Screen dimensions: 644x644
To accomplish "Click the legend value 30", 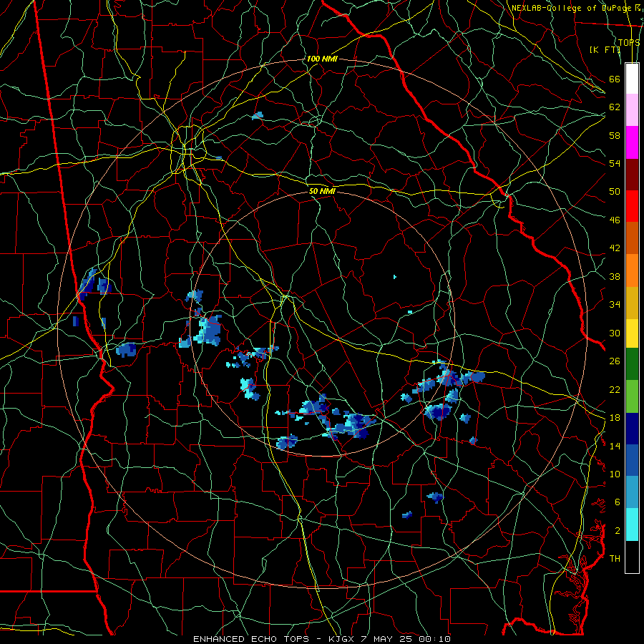I will [615, 333].
